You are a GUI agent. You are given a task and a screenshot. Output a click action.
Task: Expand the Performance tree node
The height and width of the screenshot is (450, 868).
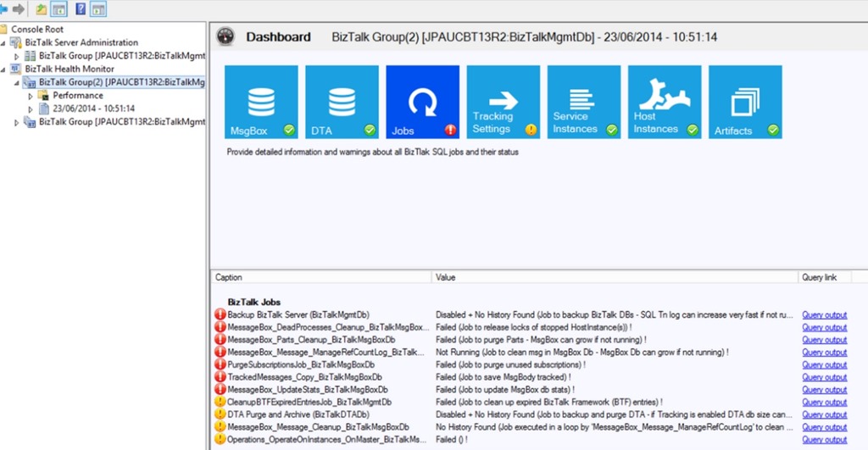[x=31, y=97]
